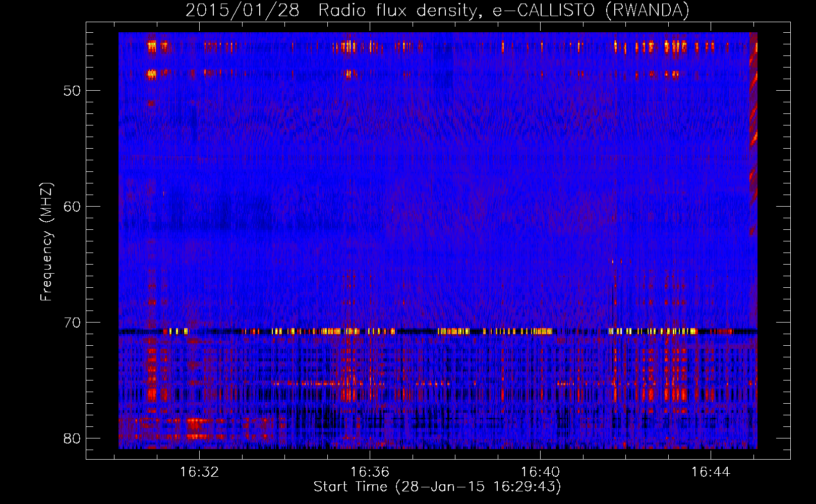
Task: Click the 70 frequency tick label
Action: [72, 323]
